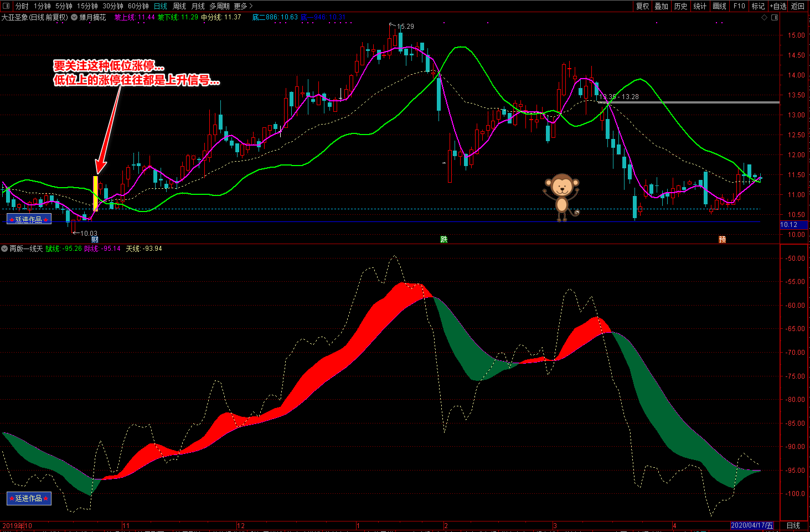Click the 賊线: -95.26 value label

(x=64, y=249)
